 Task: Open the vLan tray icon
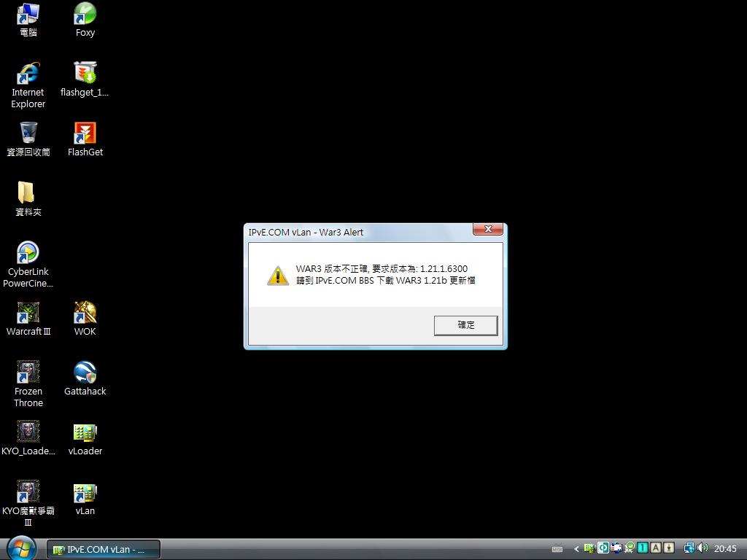pyautogui.click(x=589, y=548)
